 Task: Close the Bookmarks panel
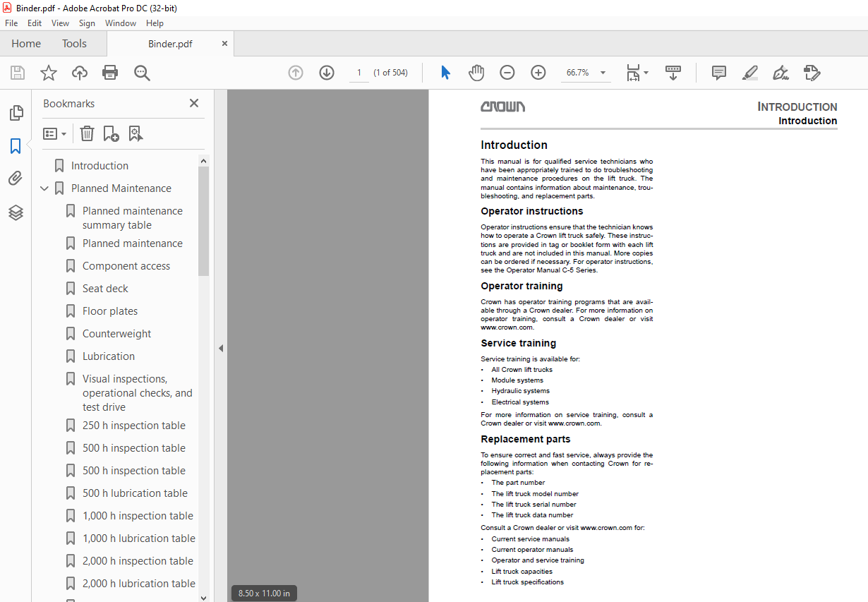point(194,103)
